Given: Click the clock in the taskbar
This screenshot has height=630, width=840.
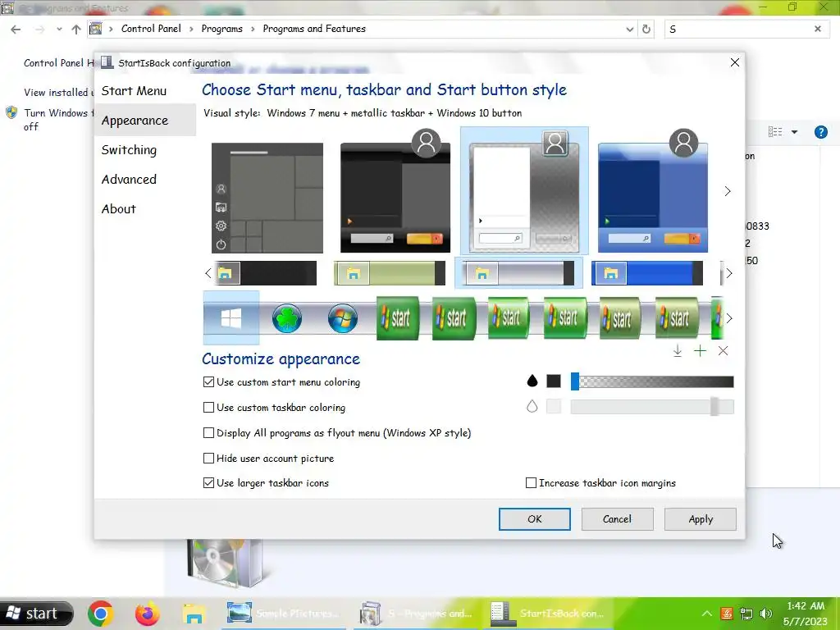Looking at the screenshot, I should click(806, 614).
